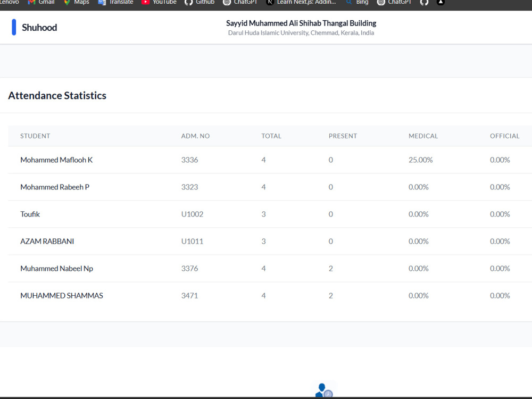
Task: Click the Vercel triangle bookmark icon
Action: click(x=440, y=2)
